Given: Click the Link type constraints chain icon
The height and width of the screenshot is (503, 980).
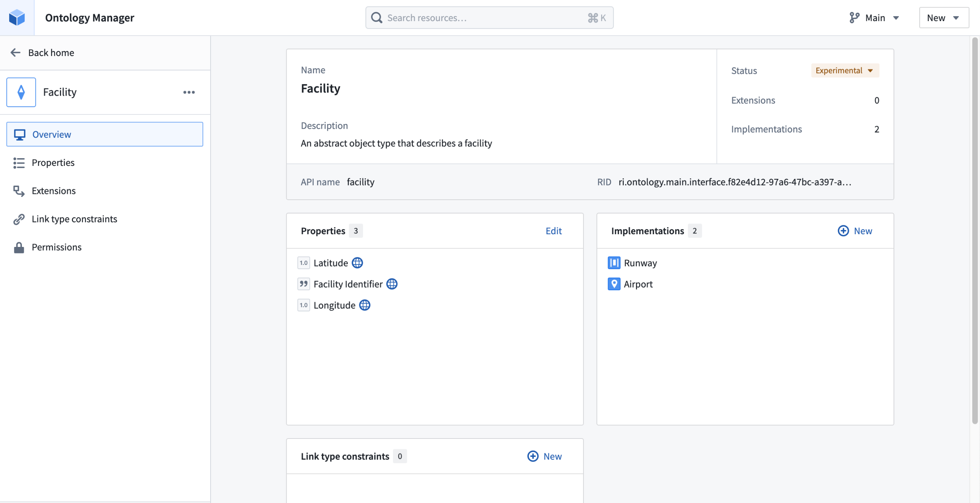Looking at the screenshot, I should pos(19,219).
